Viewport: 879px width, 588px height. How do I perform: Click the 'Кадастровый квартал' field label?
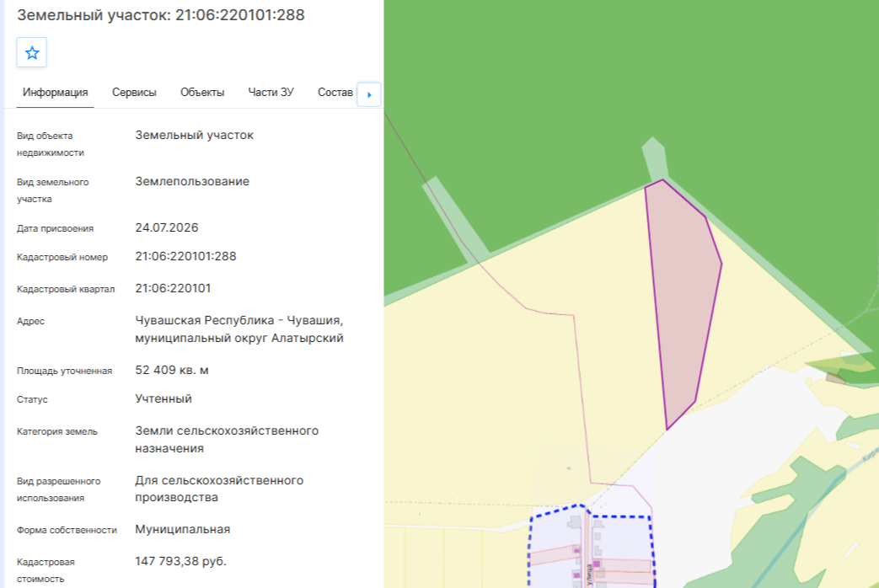coord(66,289)
